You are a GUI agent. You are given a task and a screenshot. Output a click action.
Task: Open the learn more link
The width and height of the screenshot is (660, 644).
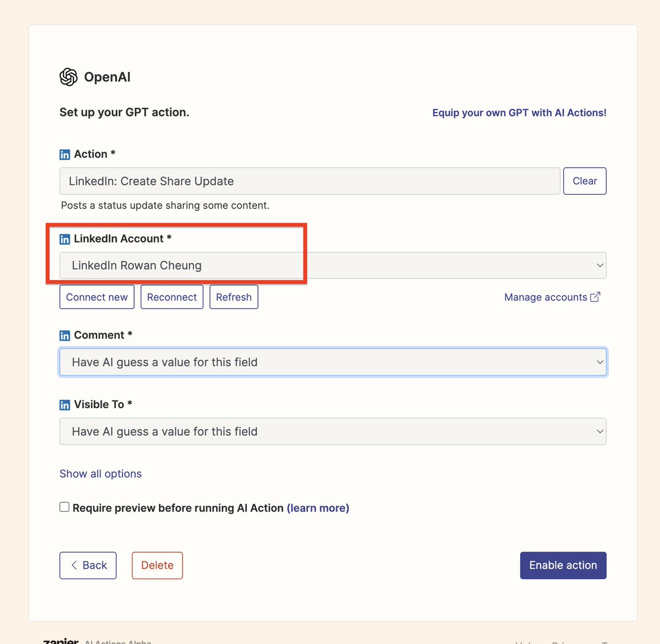pos(318,508)
